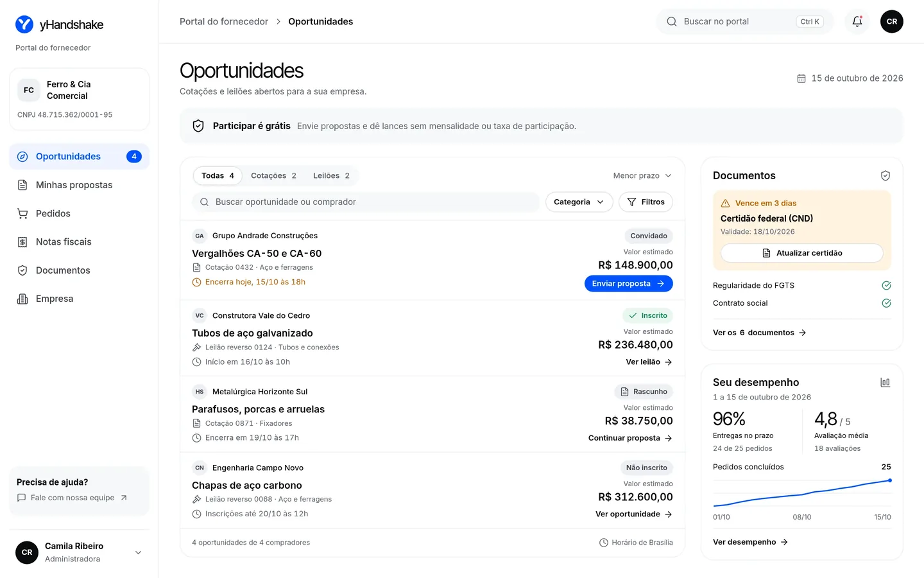Click the calendar icon beside the date
The image size is (924, 578).
801,78
